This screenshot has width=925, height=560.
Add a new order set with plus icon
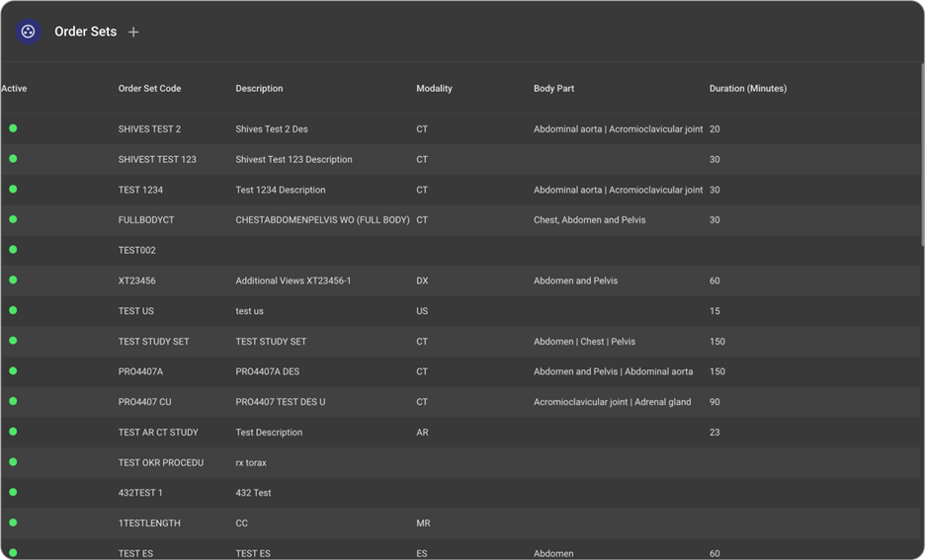(133, 32)
